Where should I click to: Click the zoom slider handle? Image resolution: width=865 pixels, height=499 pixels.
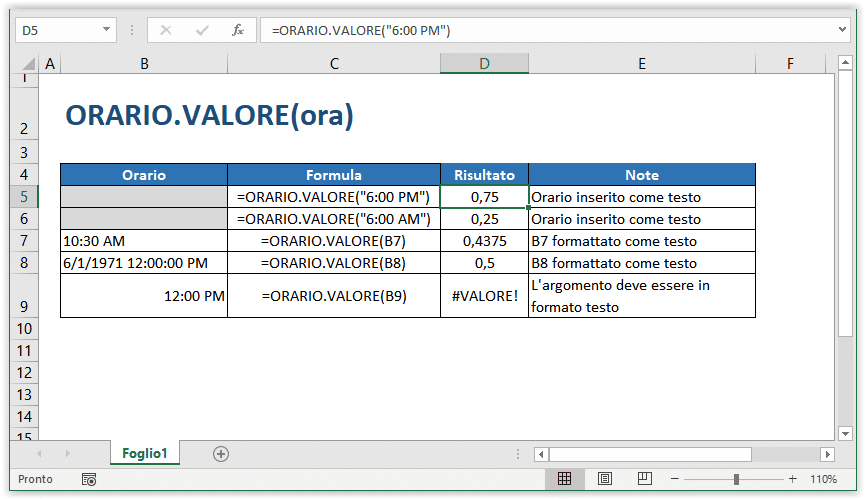pos(736,479)
